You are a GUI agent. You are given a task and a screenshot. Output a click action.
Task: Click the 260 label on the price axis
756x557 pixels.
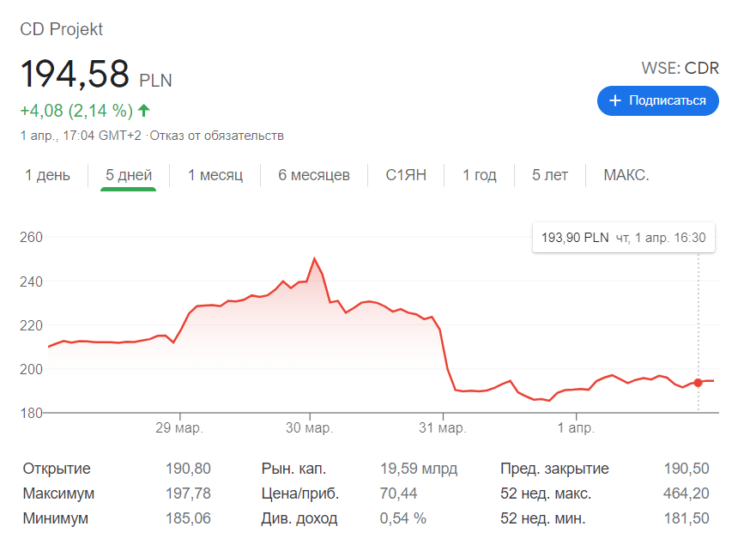pos(32,237)
